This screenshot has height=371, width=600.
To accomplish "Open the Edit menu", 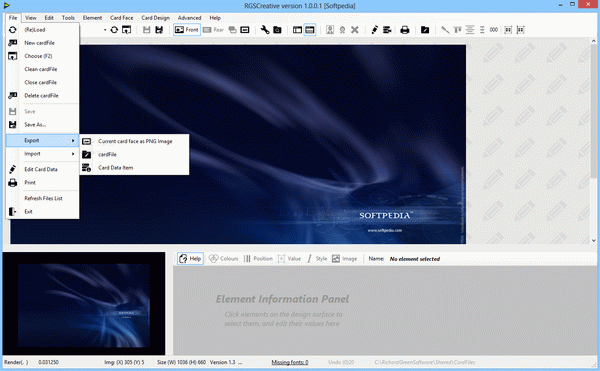I will (x=49, y=18).
